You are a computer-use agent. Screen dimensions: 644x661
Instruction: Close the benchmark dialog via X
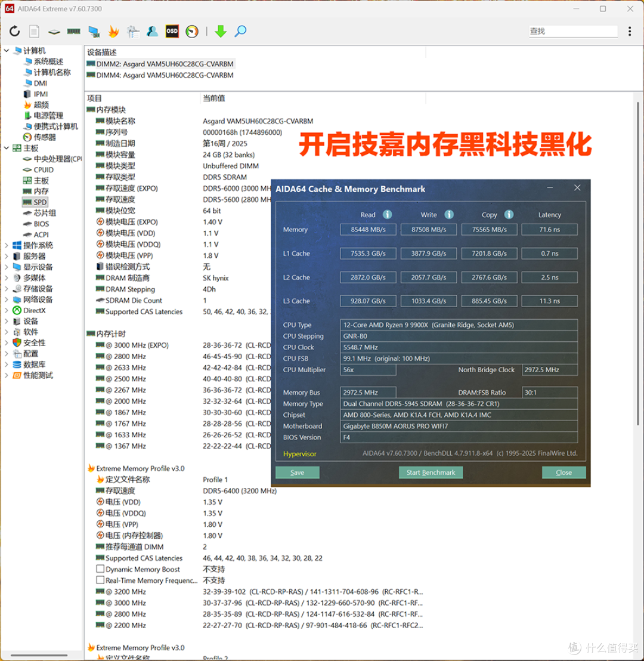pyautogui.click(x=577, y=188)
